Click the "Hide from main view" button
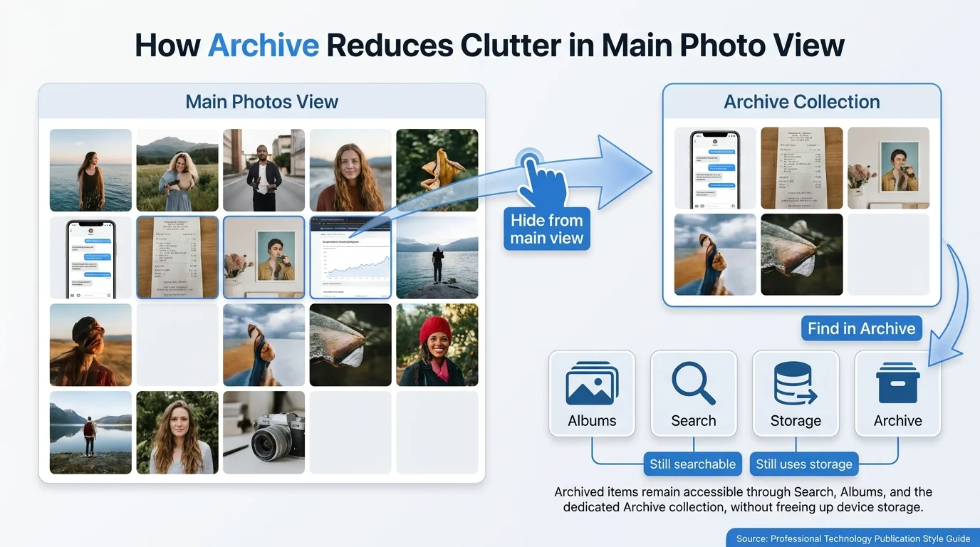 pos(547,229)
